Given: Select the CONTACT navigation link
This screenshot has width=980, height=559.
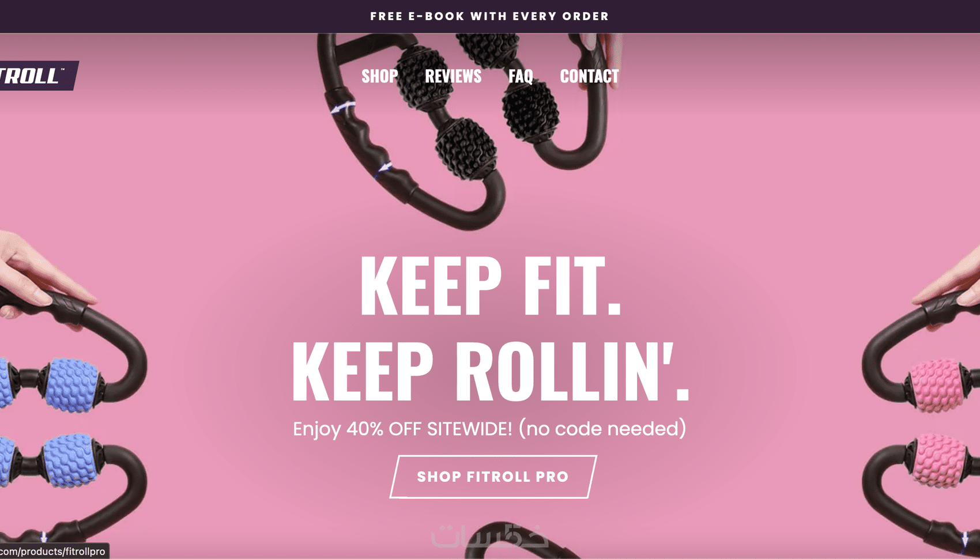Looking at the screenshot, I should click(589, 76).
